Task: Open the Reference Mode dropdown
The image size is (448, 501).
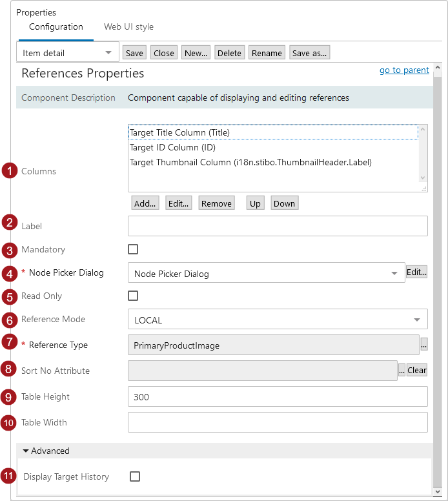Action: point(278,320)
